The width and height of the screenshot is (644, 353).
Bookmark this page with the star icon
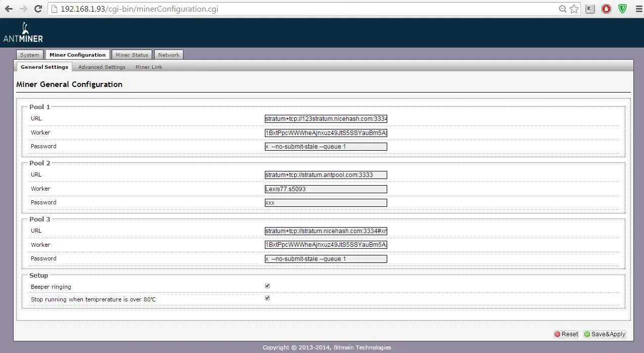[x=574, y=9]
